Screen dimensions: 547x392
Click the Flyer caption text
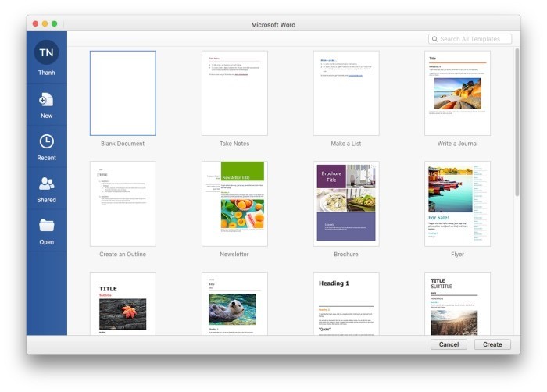click(x=457, y=255)
